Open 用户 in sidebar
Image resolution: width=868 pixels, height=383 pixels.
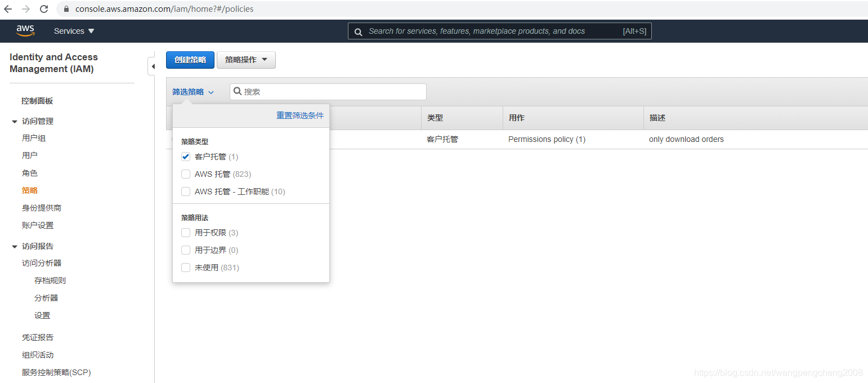30,155
